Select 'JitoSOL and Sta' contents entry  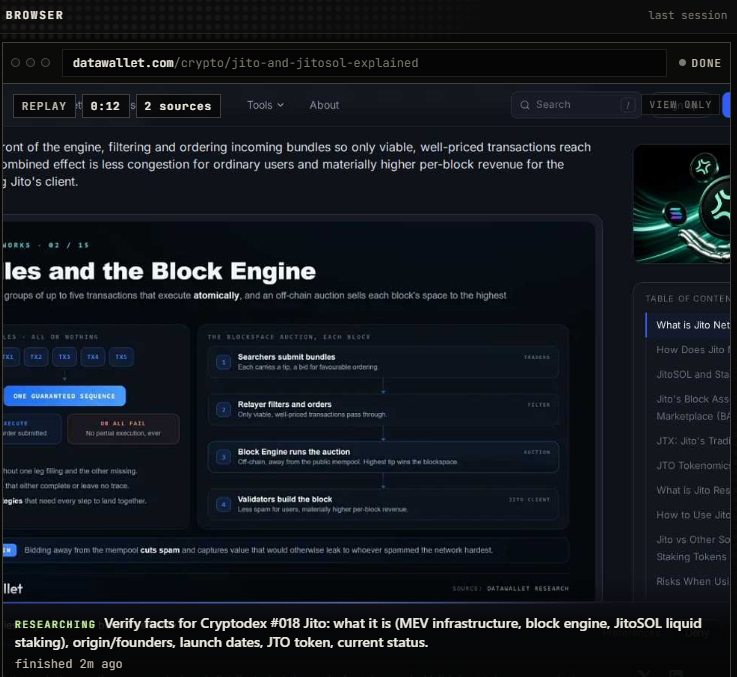click(x=693, y=374)
